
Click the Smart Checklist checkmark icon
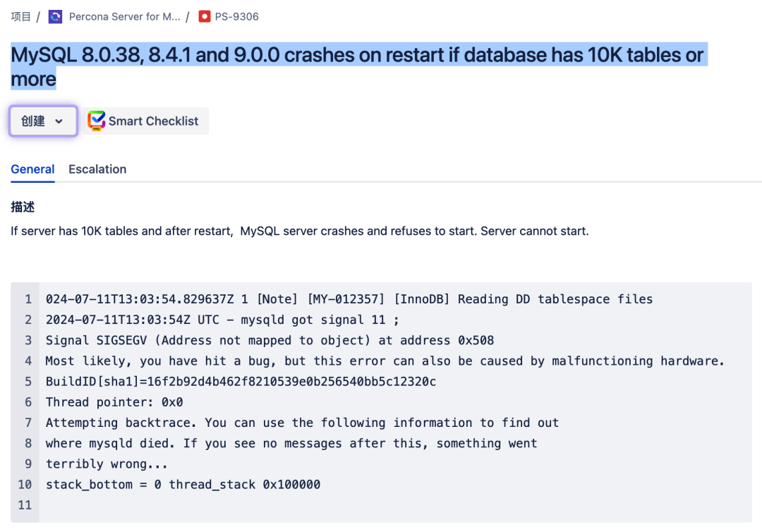(96, 120)
